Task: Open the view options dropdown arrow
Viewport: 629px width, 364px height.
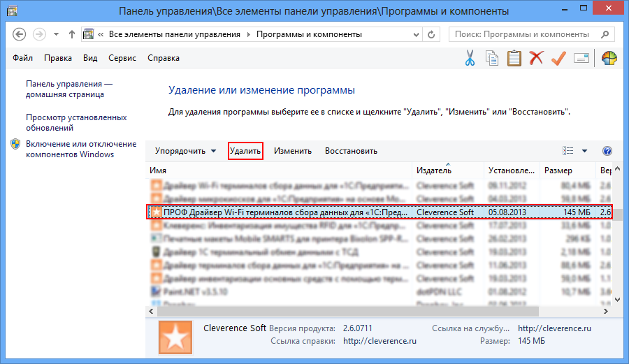Action: 584,151
